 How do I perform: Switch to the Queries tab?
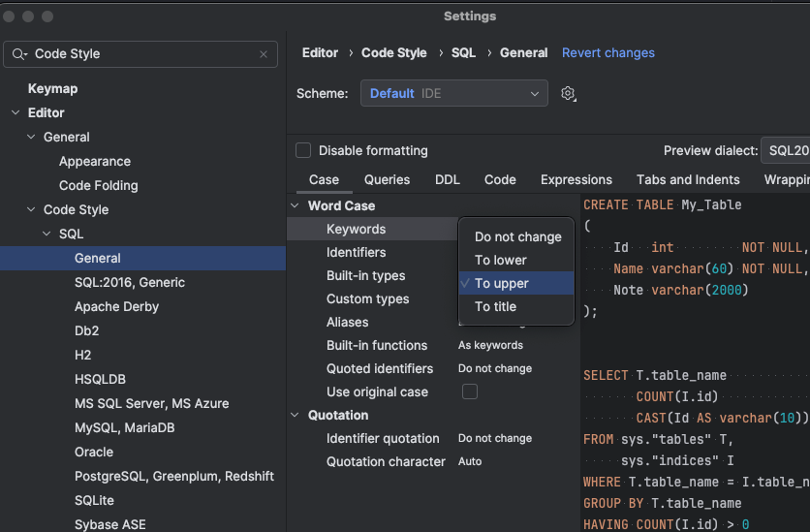387,179
